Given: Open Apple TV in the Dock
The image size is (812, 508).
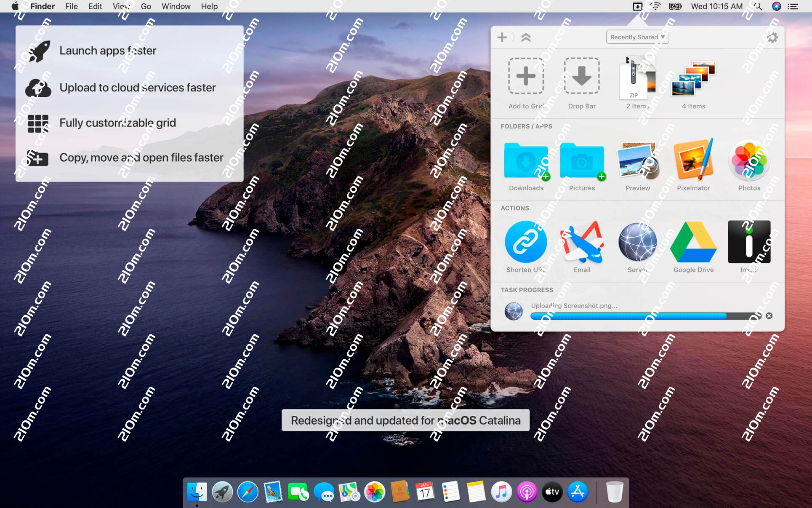Looking at the screenshot, I should click(x=552, y=492).
